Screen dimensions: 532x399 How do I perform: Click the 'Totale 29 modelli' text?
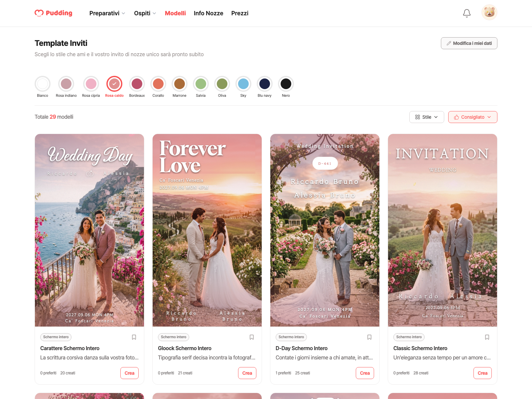point(54,117)
